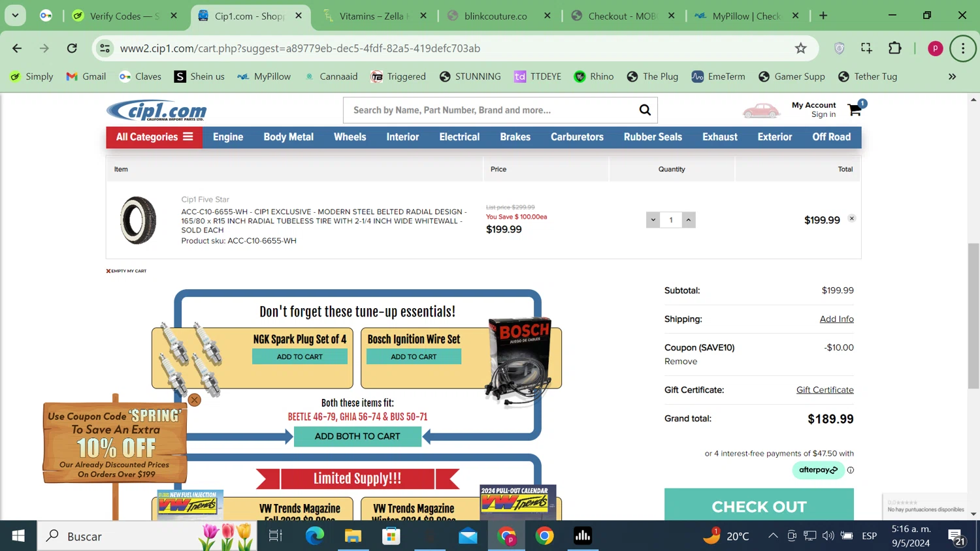Screen dimensions: 980x551
Task: Reload the page
Action: pyautogui.click(x=72, y=48)
